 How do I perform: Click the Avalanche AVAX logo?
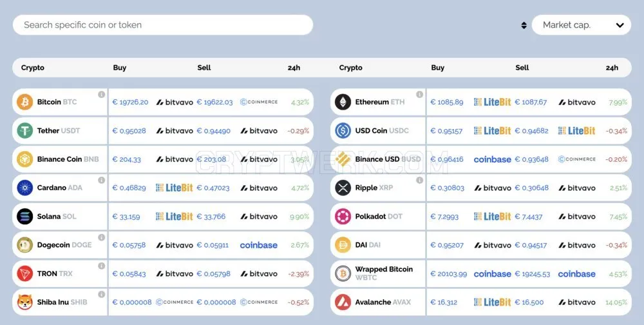(343, 302)
